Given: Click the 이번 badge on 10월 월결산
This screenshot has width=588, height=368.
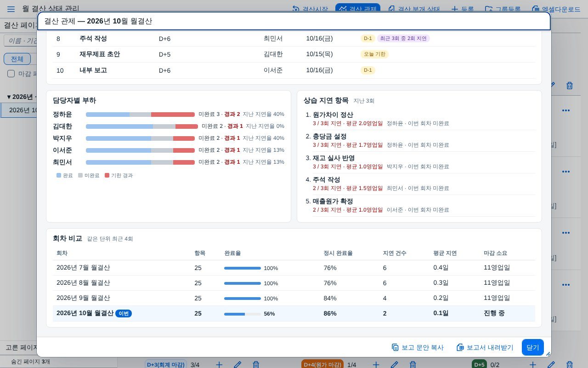Looking at the screenshot, I should click(124, 313).
